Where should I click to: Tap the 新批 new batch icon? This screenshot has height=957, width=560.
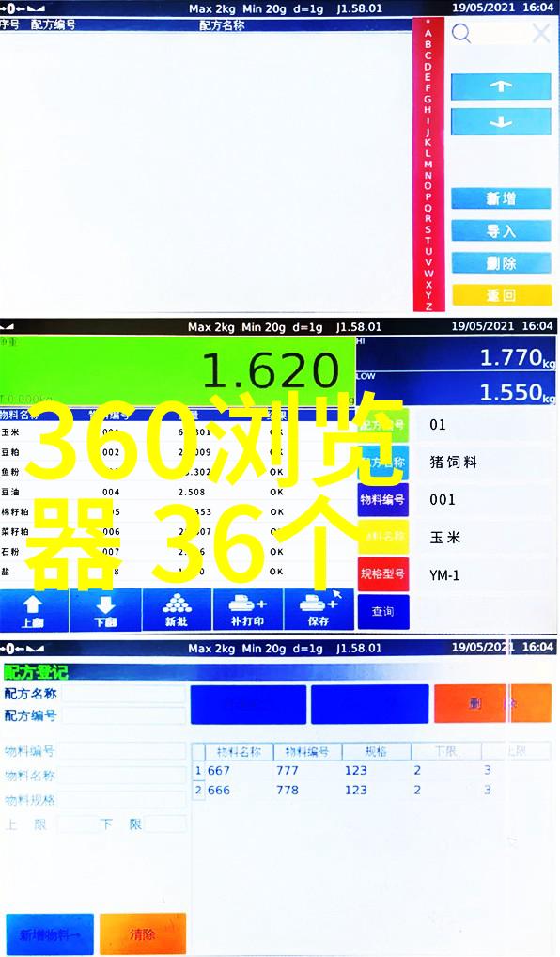(x=177, y=610)
